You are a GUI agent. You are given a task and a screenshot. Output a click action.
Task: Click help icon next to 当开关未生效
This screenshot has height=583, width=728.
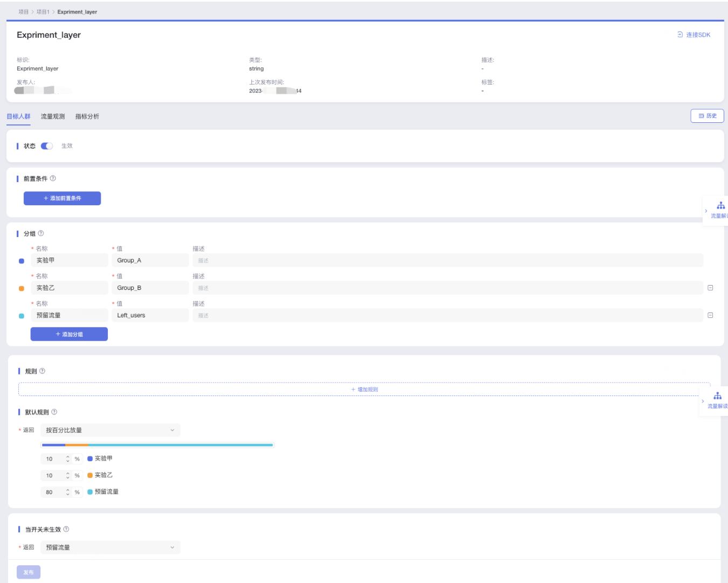pos(66,529)
